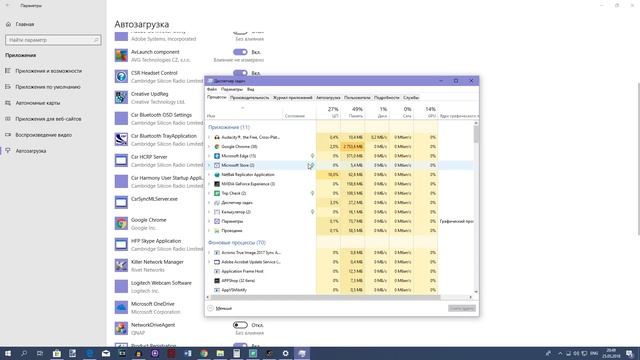640x360 pixels.
Task: Toggle AvLaunch component startup switch
Action: pos(240,52)
